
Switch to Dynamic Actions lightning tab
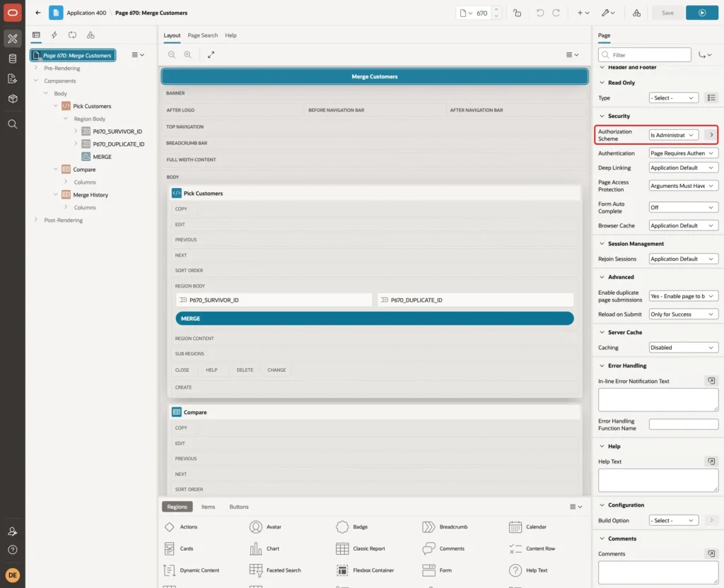(54, 35)
